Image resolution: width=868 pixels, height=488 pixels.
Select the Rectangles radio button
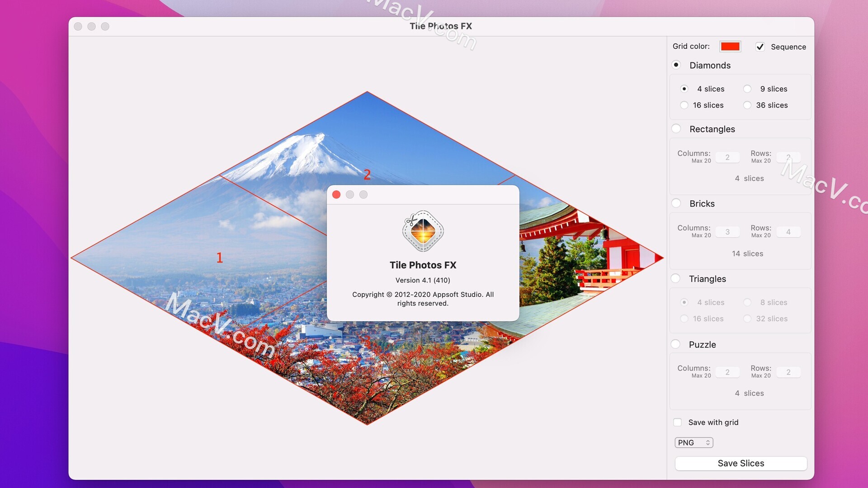pyautogui.click(x=676, y=129)
